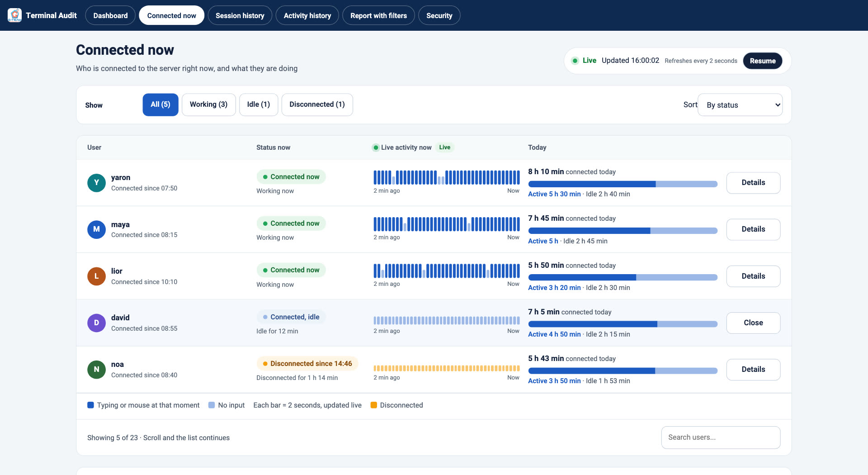Click 'Active 4 h 50 min' for david
The height and width of the screenshot is (475, 868).
pyautogui.click(x=554, y=334)
